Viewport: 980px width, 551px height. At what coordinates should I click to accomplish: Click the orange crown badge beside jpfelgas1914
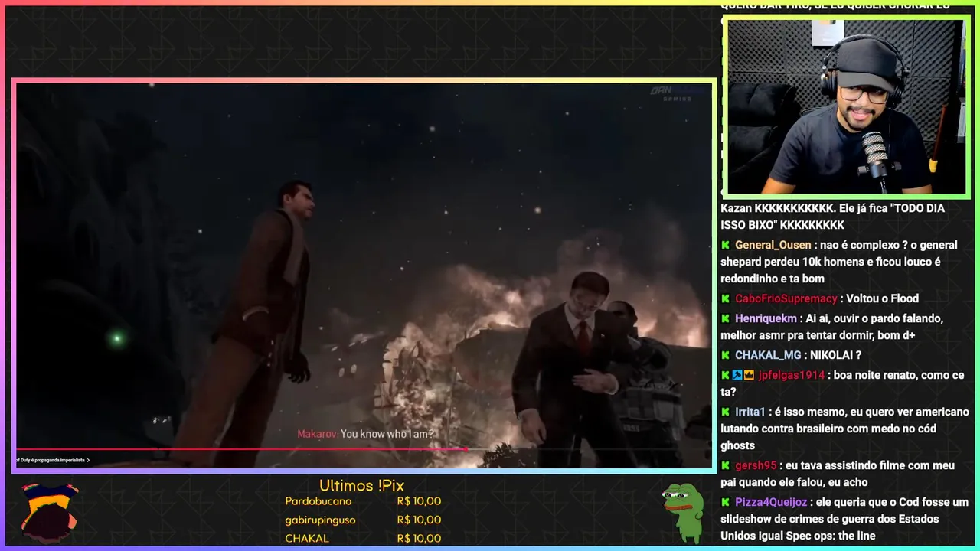(749, 376)
